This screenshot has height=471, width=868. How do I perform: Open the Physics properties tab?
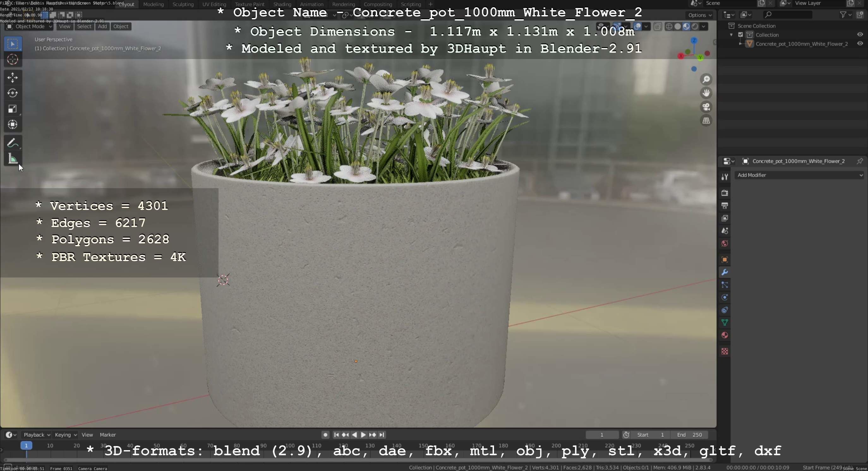[725, 297]
